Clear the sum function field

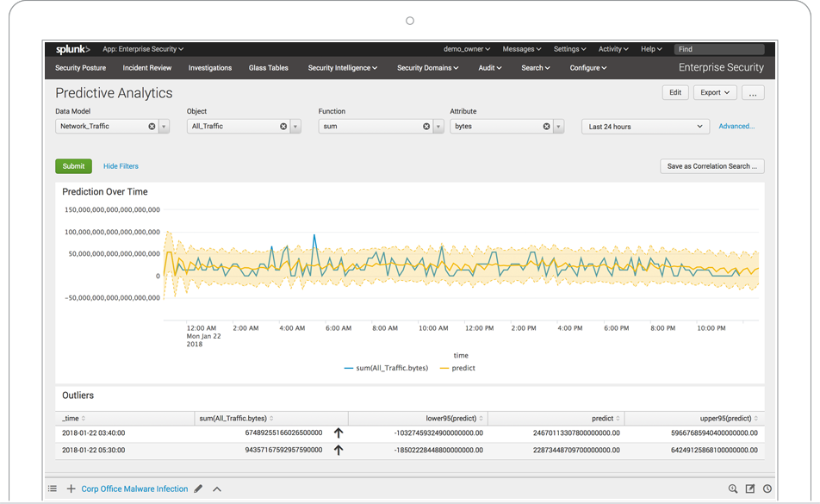click(x=426, y=127)
